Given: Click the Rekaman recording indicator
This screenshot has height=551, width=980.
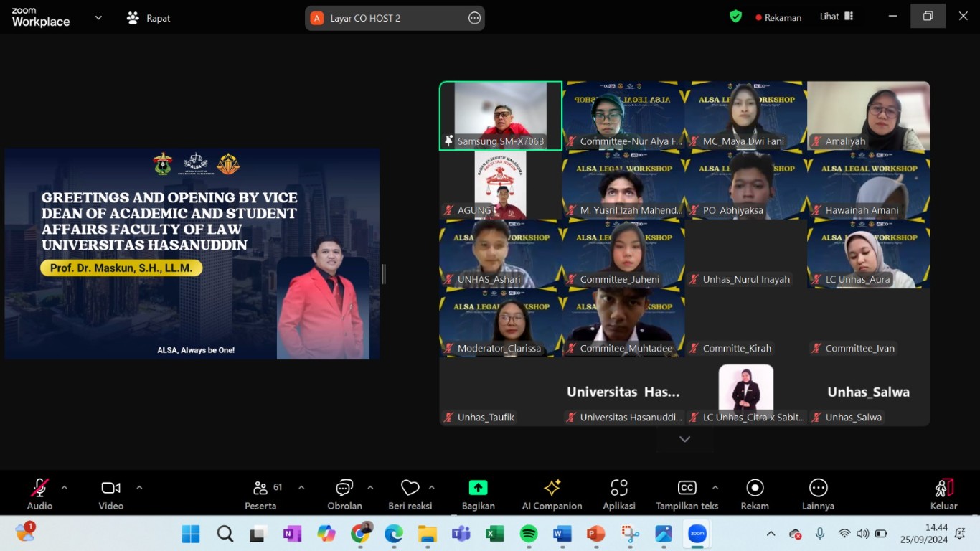Looking at the screenshot, I should pyautogui.click(x=778, y=17).
